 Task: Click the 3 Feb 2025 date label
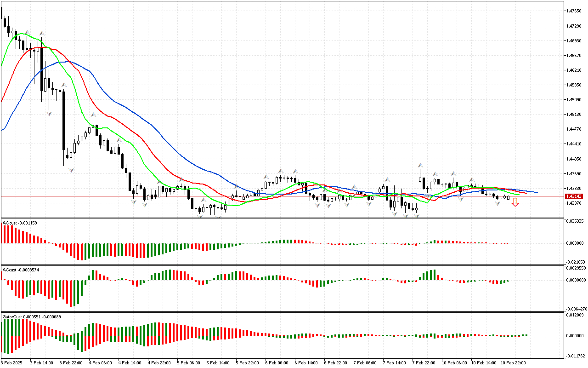tap(11, 362)
